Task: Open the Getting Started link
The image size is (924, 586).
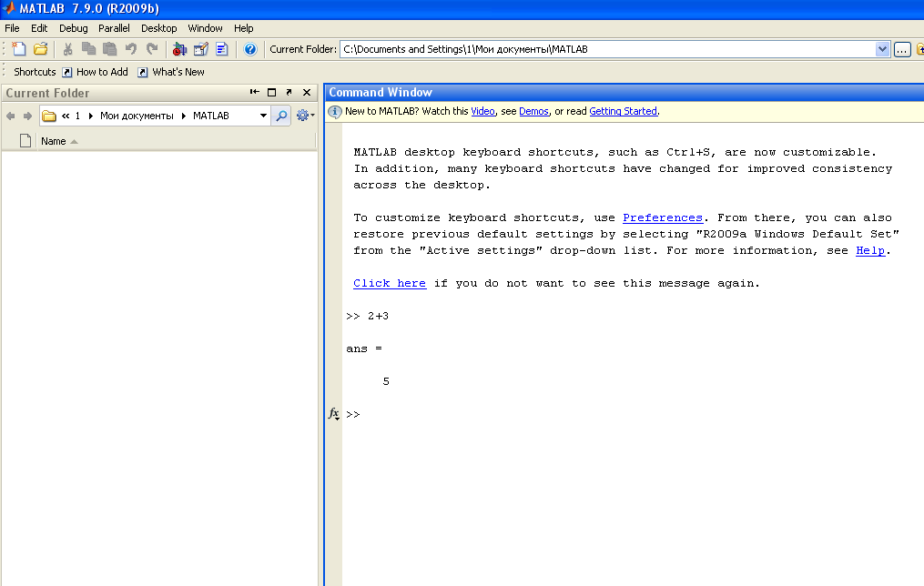Action: (x=623, y=111)
